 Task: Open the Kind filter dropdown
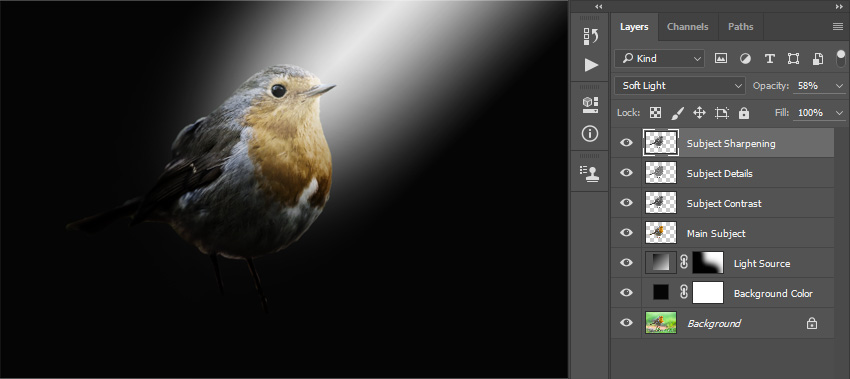[659, 59]
